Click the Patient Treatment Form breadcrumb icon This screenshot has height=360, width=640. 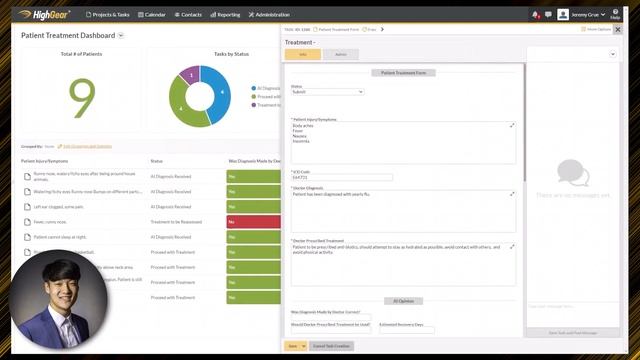pos(315,29)
